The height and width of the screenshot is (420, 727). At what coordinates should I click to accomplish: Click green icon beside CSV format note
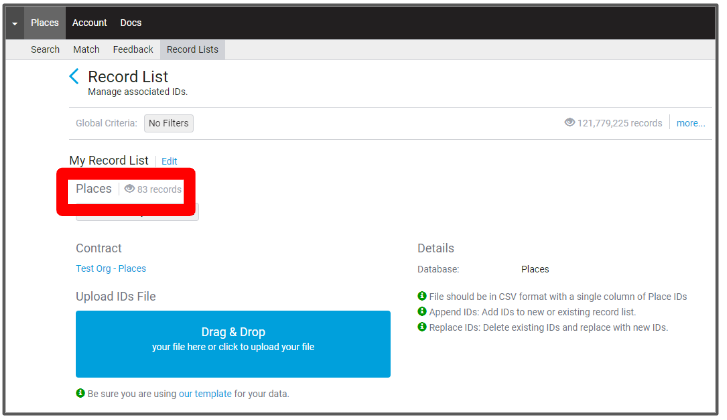pyautogui.click(x=422, y=296)
